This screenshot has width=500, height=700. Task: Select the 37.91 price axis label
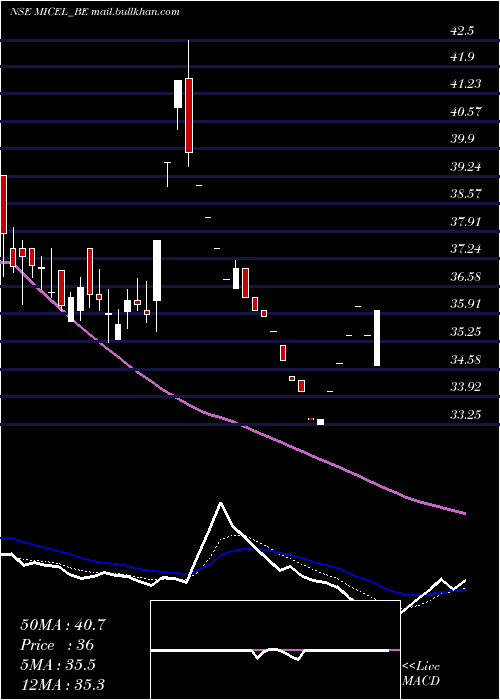coord(466,221)
